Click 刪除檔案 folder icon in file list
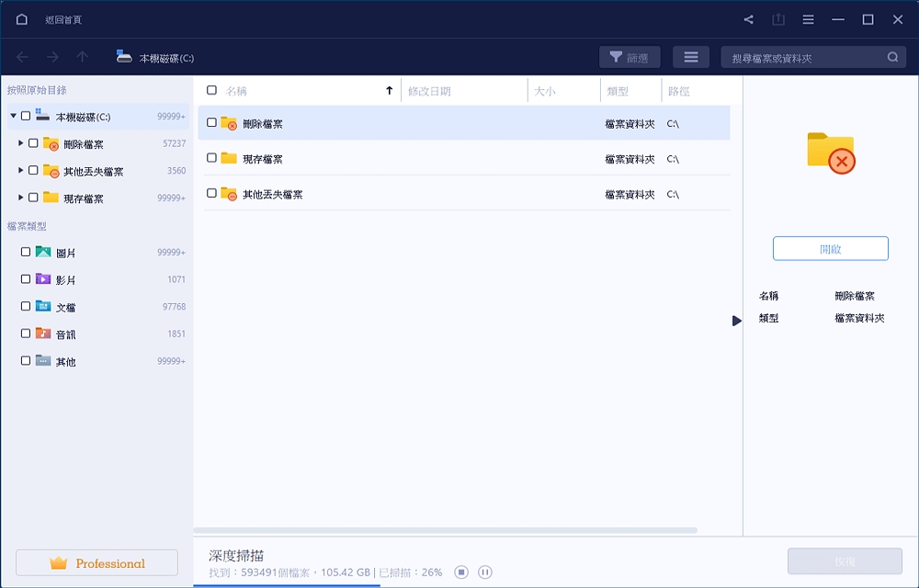 [229, 123]
